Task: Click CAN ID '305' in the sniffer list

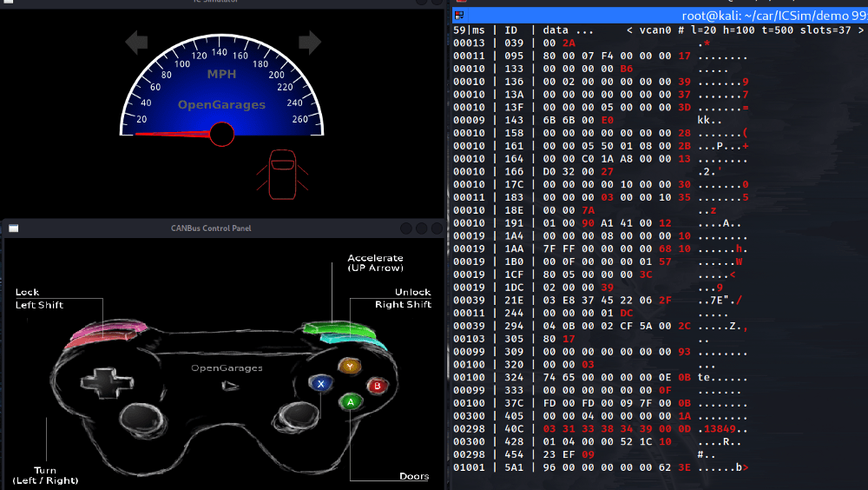Action: [514, 339]
